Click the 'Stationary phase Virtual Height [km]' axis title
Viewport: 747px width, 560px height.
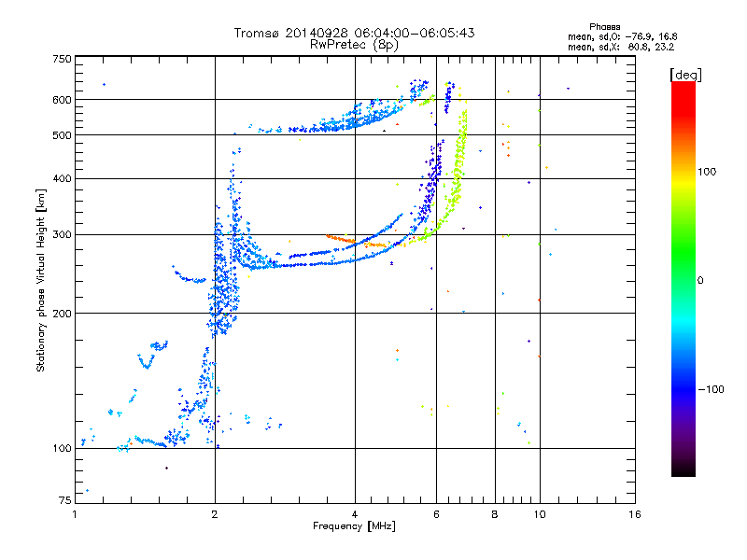coord(40,280)
